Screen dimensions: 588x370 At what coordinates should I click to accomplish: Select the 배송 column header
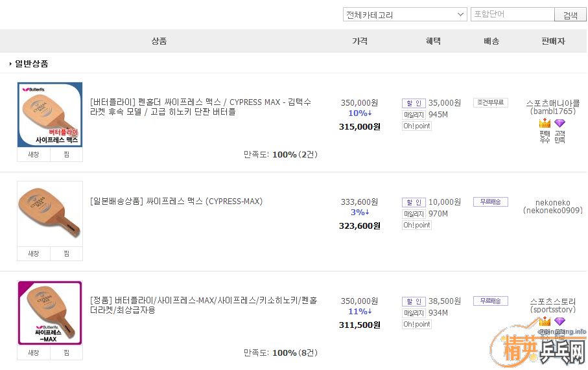(491, 41)
